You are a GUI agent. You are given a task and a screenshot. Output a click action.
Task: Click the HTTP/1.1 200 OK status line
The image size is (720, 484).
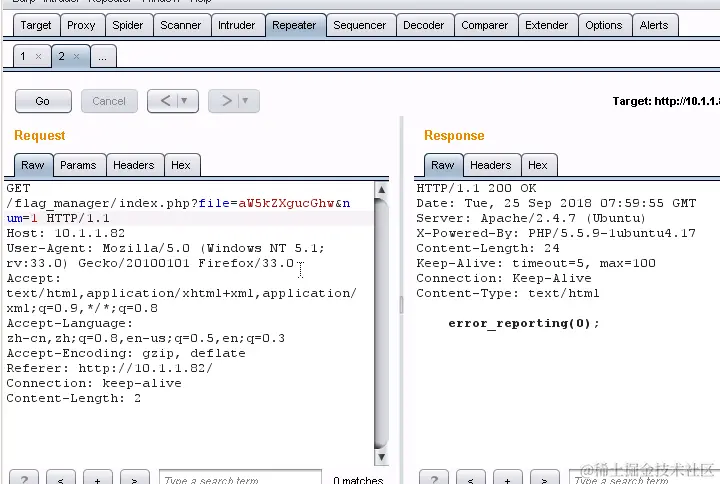coord(476,188)
